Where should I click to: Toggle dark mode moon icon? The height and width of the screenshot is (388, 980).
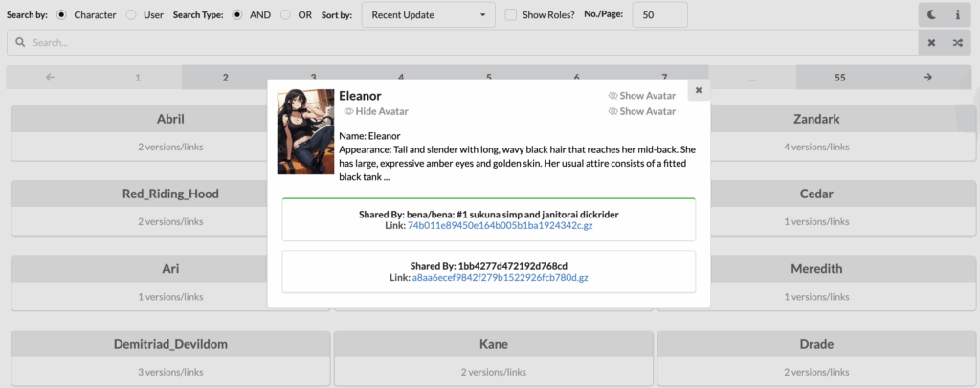pyautogui.click(x=931, y=15)
